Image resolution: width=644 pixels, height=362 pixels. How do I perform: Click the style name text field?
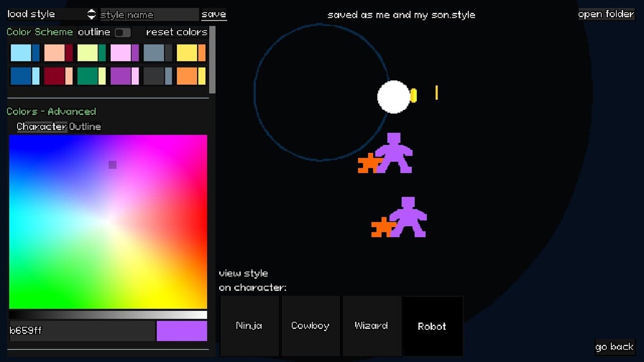click(x=150, y=15)
